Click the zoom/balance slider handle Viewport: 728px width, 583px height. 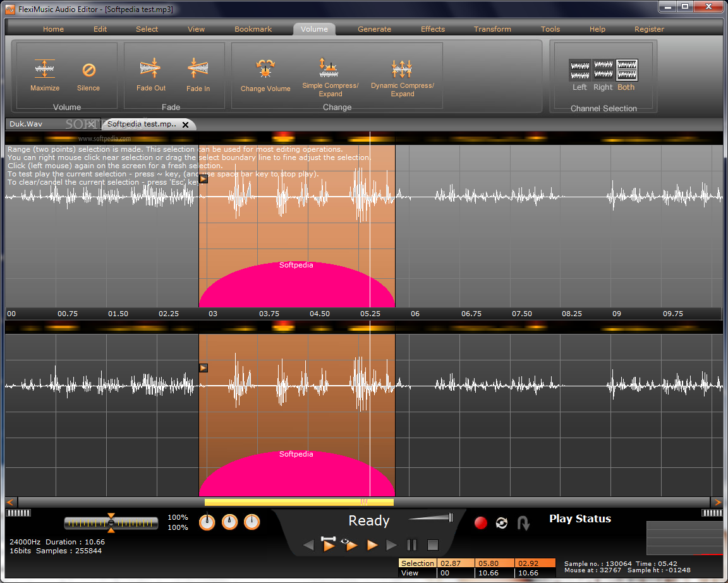(111, 523)
